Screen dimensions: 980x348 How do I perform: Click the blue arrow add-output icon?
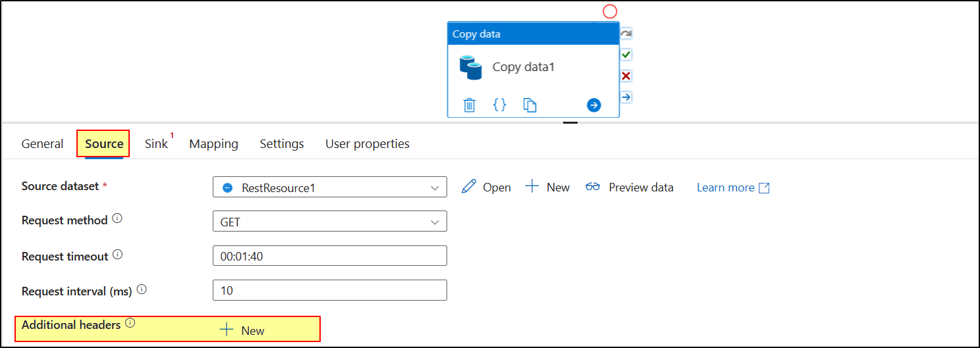[x=594, y=105]
